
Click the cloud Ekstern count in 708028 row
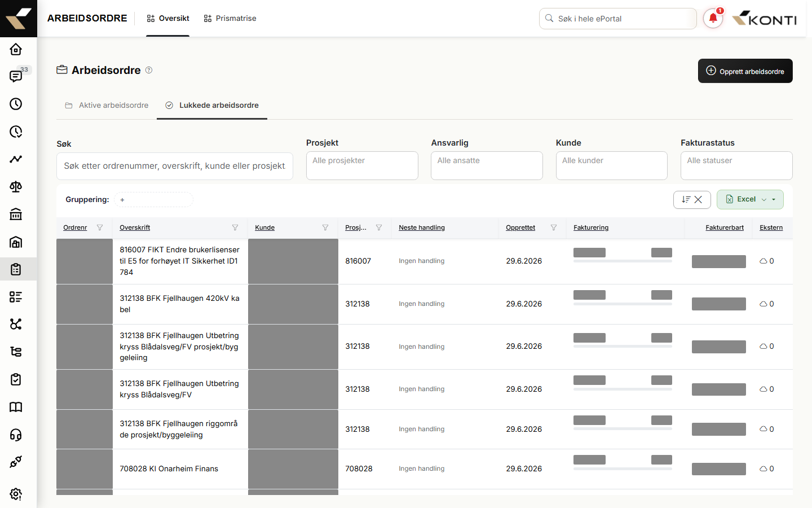[x=767, y=468]
